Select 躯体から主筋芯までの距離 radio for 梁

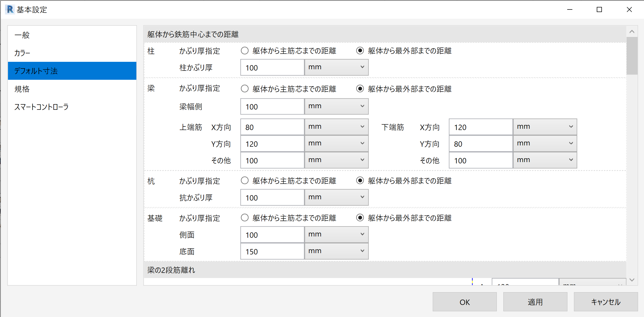pos(245,89)
